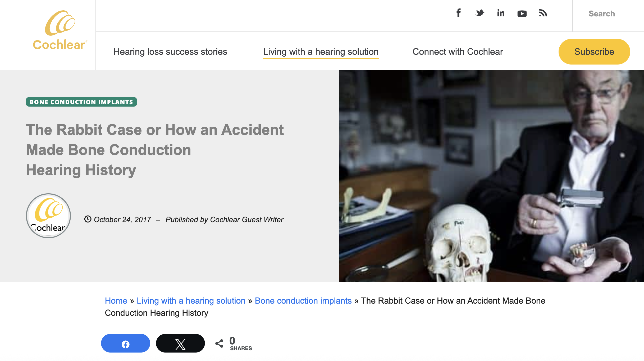
Task: Open Bone conduction implants breadcrumb link
Action: [303, 301]
